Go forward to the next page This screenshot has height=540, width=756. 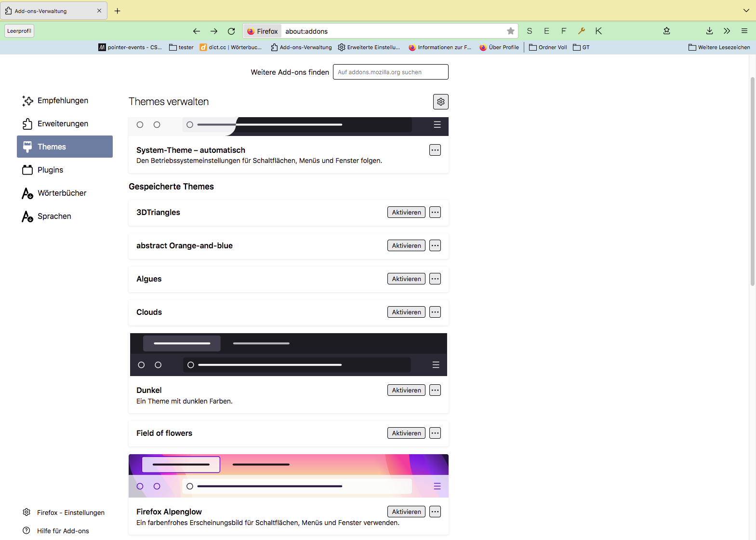pos(214,31)
